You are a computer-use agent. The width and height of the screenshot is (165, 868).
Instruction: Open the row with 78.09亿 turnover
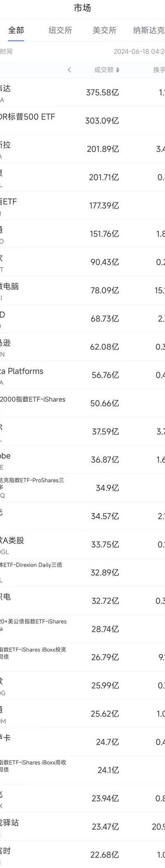click(x=82, y=290)
